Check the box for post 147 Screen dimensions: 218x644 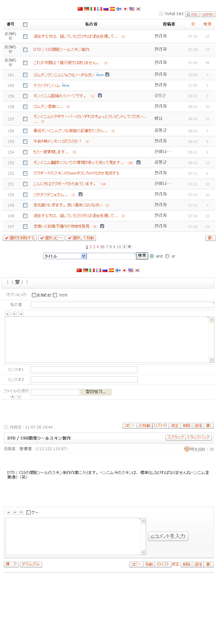click(x=25, y=226)
